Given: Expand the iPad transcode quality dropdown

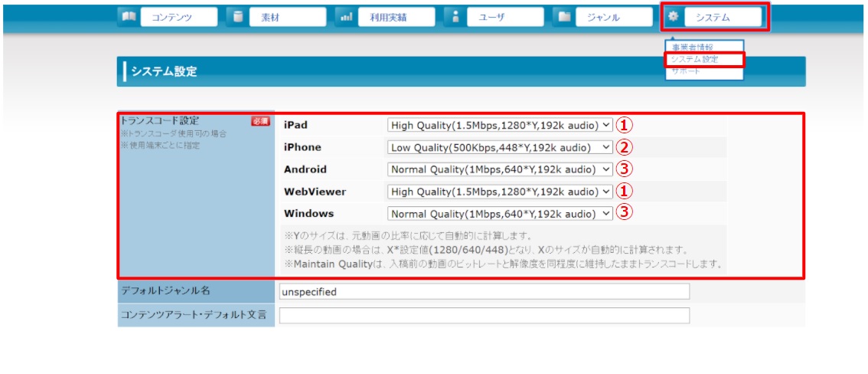Looking at the screenshot, I should pos(501,125).
